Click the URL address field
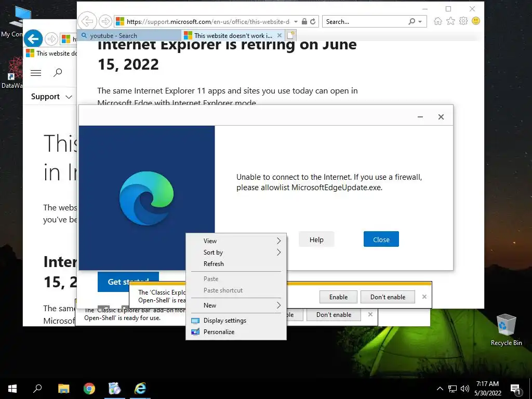 (208, 21)
